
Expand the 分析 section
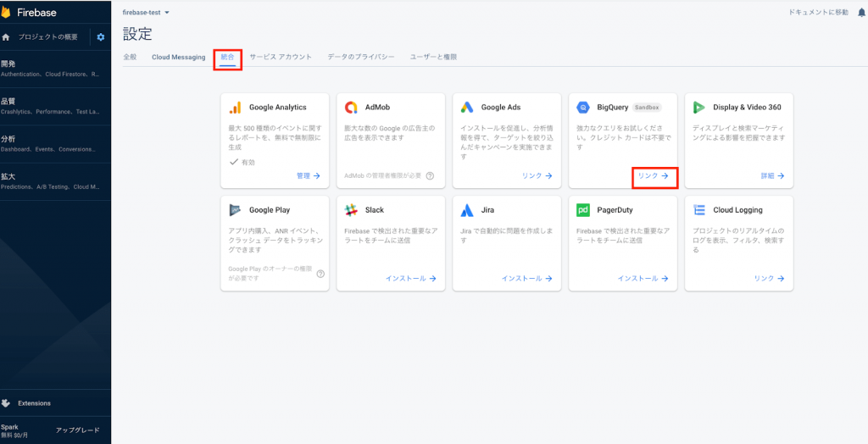click(55, 144)
